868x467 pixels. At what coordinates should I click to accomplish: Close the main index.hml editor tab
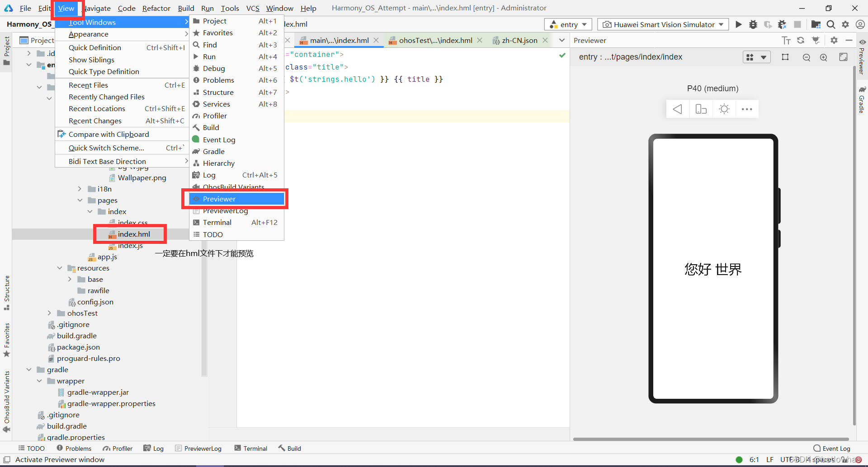[x=376, y=40]
